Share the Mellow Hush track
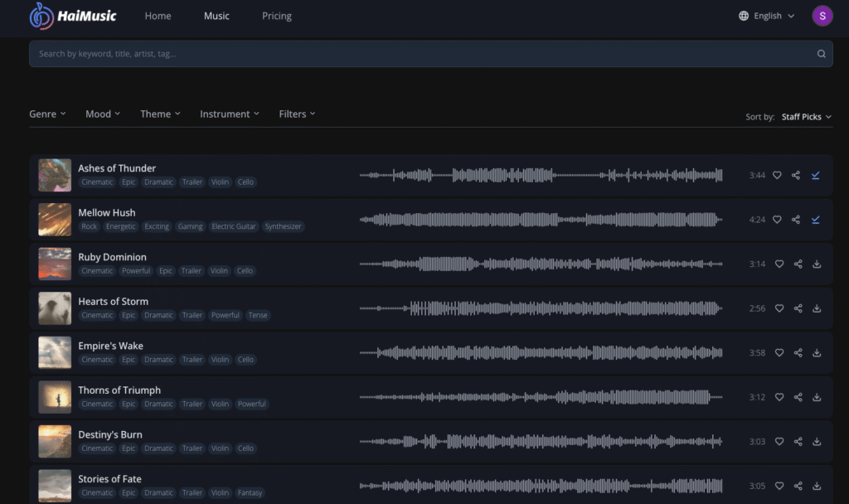The width and height of the screenshot is (849, 504). click(796, 219)
